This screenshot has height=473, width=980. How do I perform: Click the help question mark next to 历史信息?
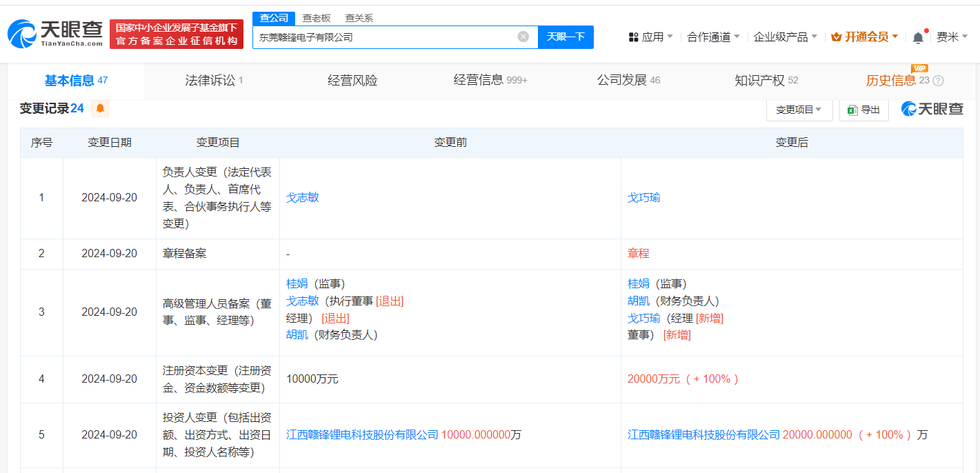coord(938,81)
